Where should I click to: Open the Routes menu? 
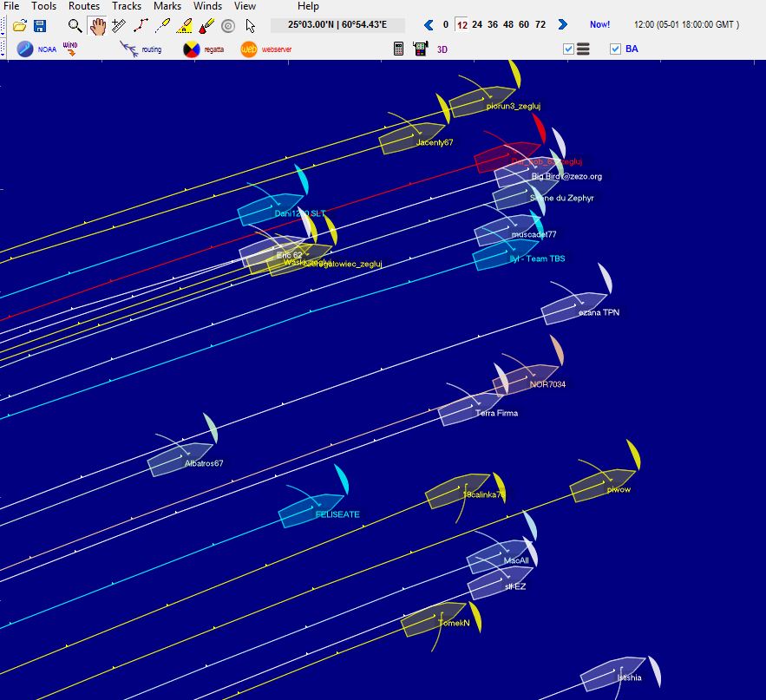click(84, 6)
